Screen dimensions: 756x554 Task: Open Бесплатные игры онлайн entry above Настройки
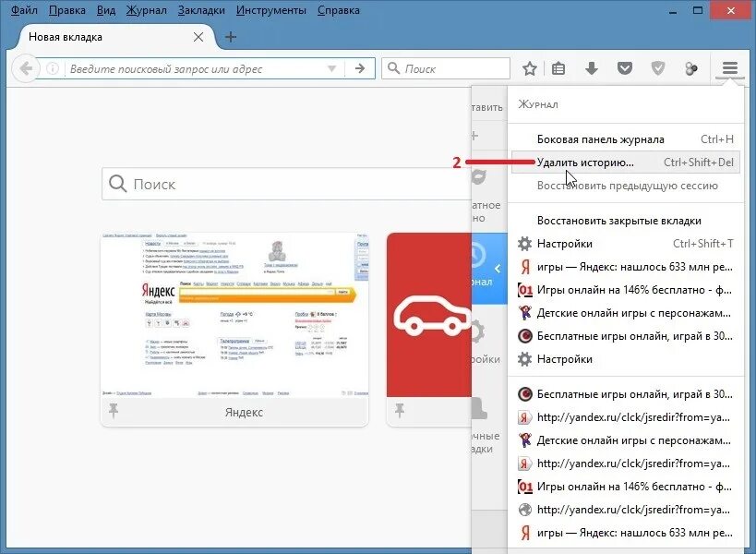[625, 336]
